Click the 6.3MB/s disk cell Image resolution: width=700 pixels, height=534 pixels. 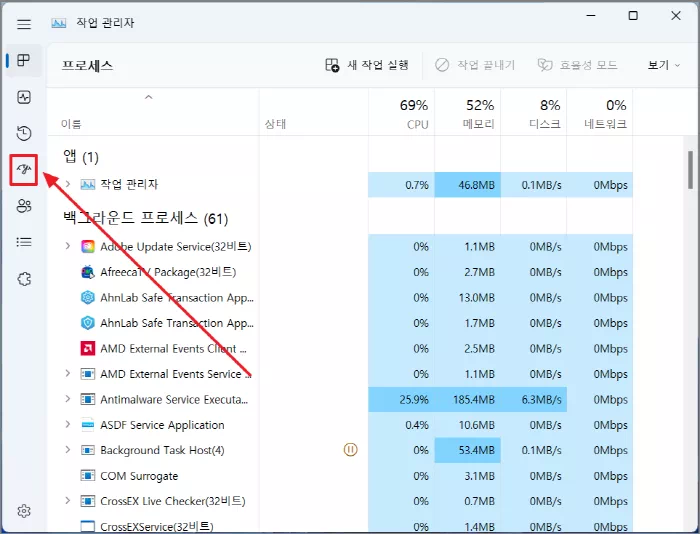(533, 400)
